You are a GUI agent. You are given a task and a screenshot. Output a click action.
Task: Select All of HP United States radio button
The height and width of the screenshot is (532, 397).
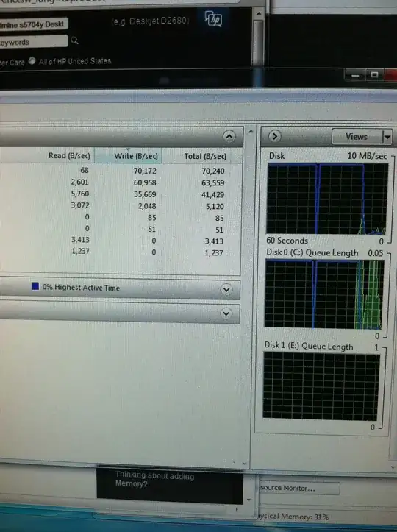pos(32,61)
